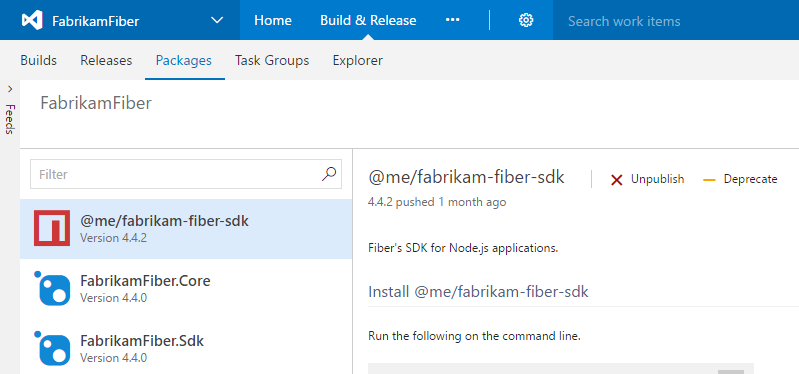Click the Visual Studio logo icon
Screen dimensions: 799x374
coord(32,20)
